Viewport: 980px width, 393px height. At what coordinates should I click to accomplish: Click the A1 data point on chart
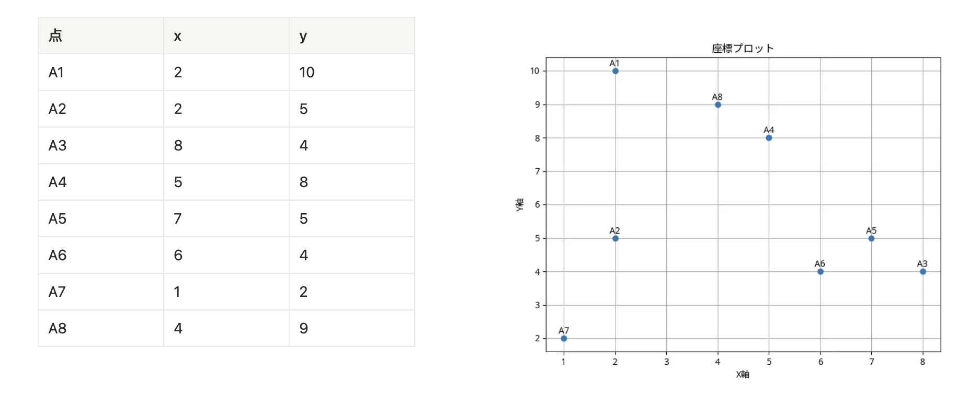(616, 71)
